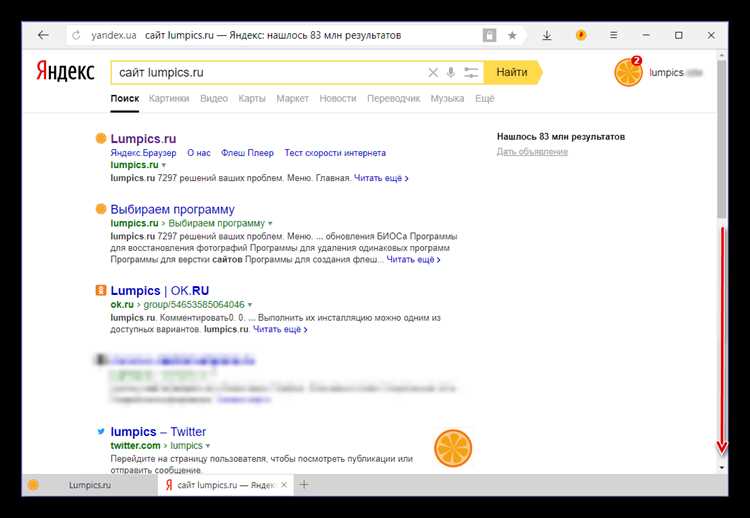The width and height of the screenshot is (750, 518).
Task: Open the orange user avatar with notifications
Action: pos(628,72)
